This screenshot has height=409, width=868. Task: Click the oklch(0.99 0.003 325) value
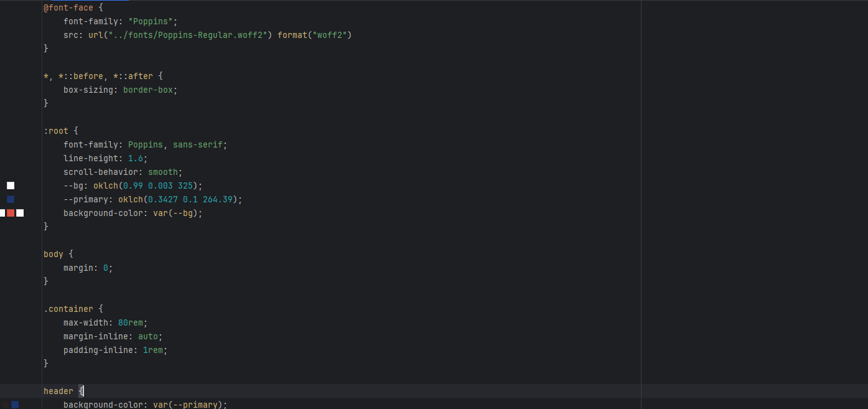146,186
